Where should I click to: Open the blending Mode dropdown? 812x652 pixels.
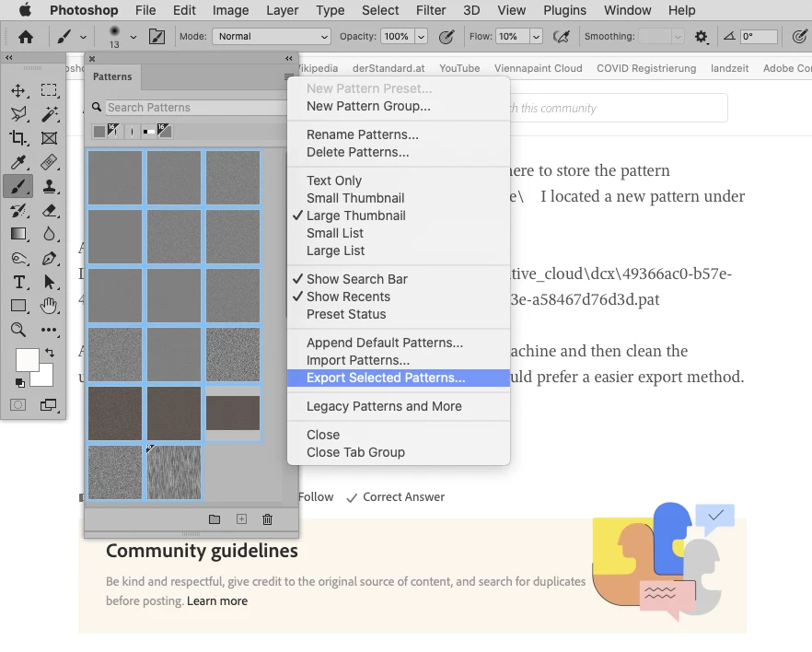pyautogui.click(x=272, y=36)
